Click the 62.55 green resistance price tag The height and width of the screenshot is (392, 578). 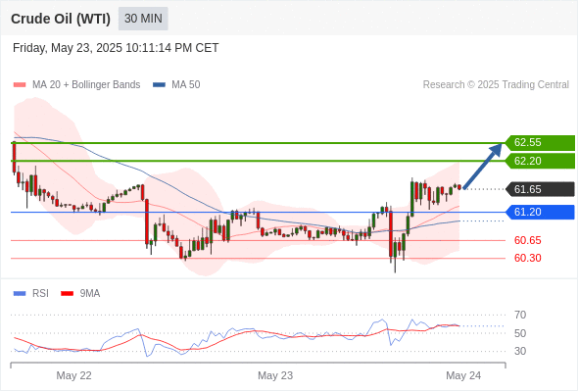tap(540, 143)
